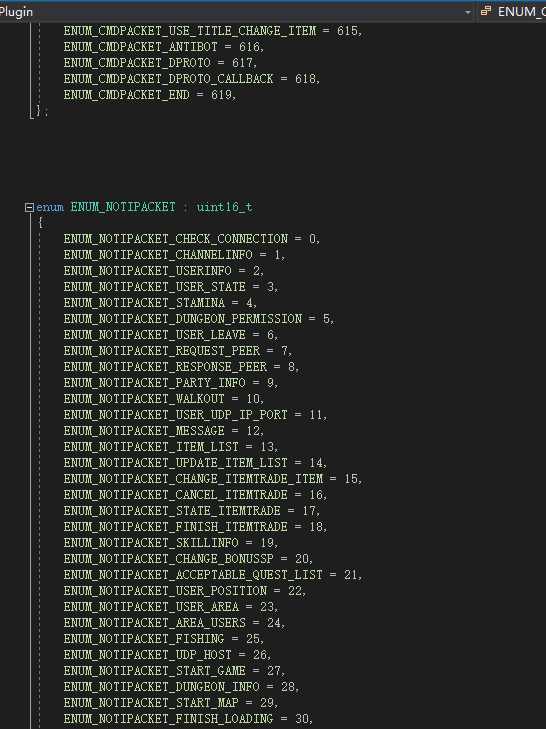Viewport: 546px width, 729px height.
Task: Click ENUM_NOTIPACKET_CHECK_CONNECTION identifier
Action: (x=176, y=239)
